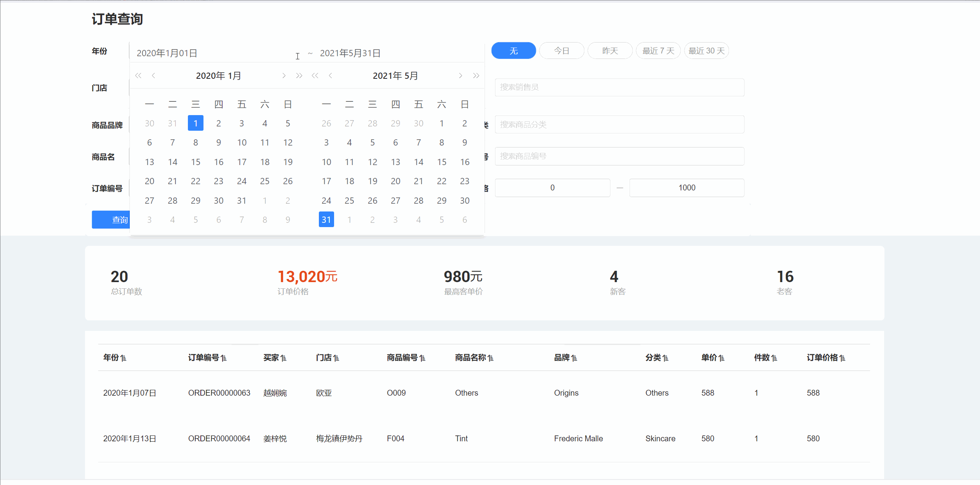Advance to next month in right calendar
This screenshot has height=485, width=980.
click(460, 76)
